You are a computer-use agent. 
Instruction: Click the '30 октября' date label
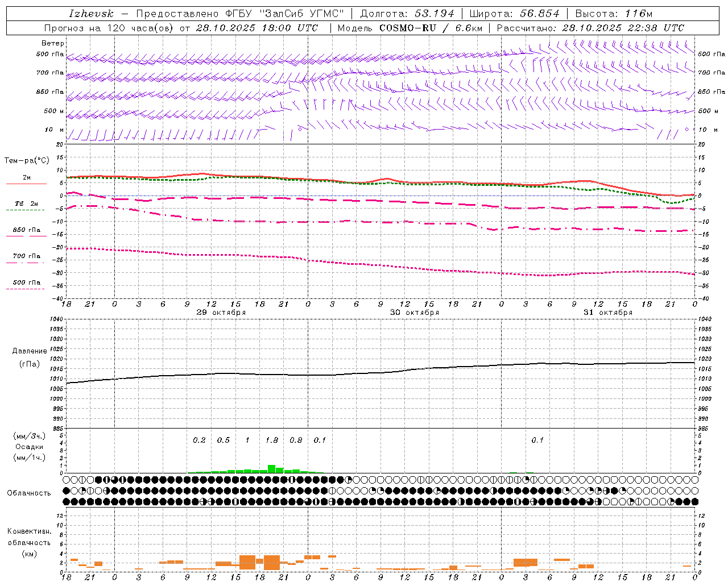tap(415, 313)
